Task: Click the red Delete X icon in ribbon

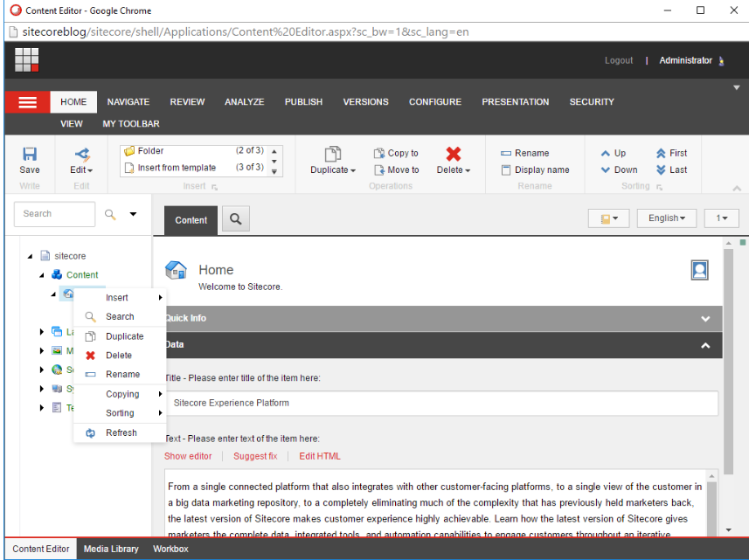Action: pos(454,154)
